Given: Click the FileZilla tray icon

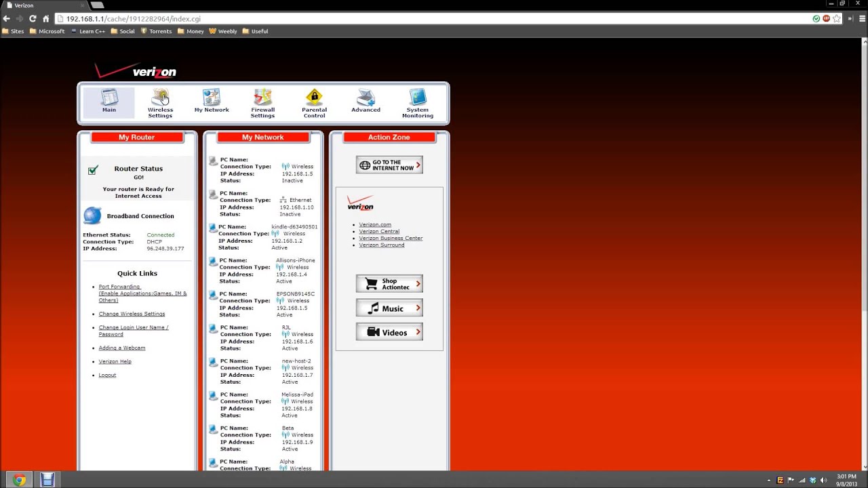Looking at the screenshot, I should pyautogui.click(x=780, y=481).
